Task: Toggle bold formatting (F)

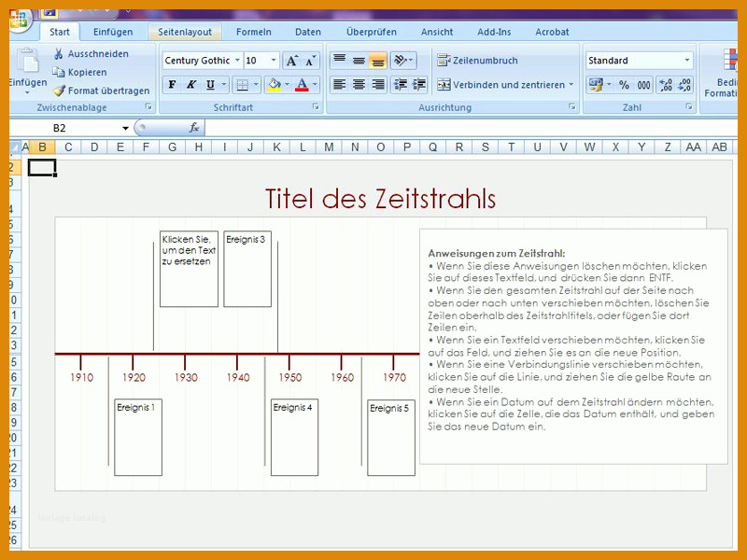Action: click(172, 85)
